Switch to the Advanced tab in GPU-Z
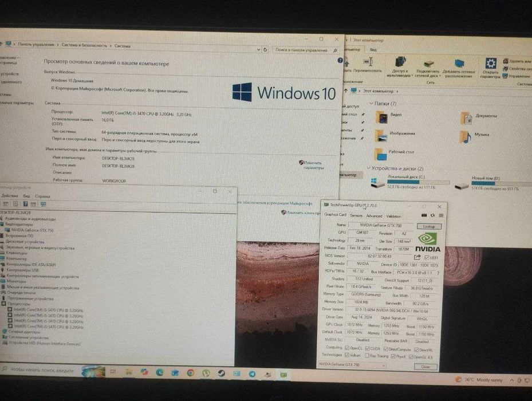The image size is (532, 401). 374,215
